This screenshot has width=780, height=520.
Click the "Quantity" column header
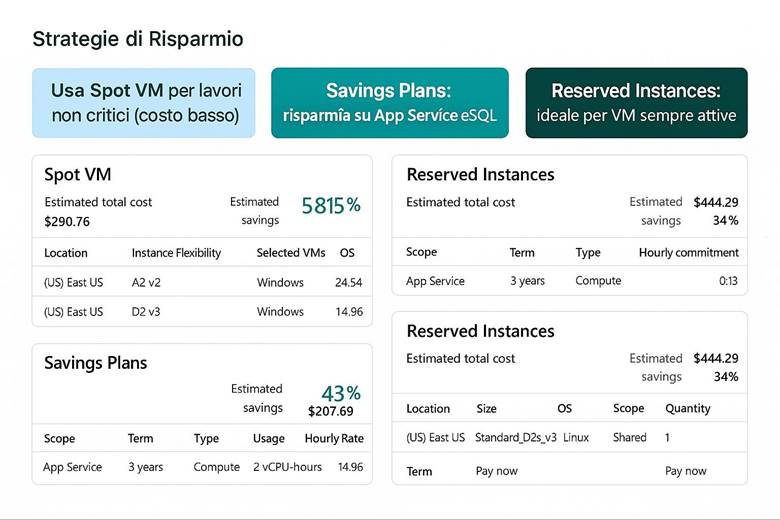pyautogui.click(x=687, y=408)
